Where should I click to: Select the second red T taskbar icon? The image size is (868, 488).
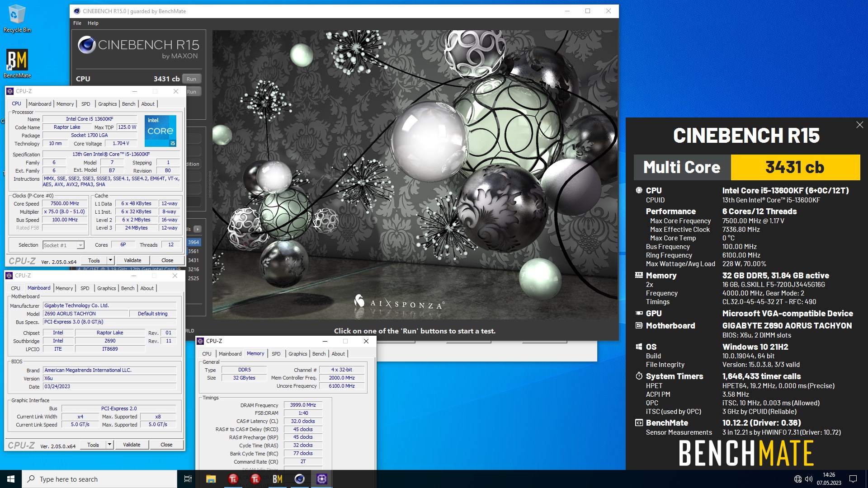255,479
